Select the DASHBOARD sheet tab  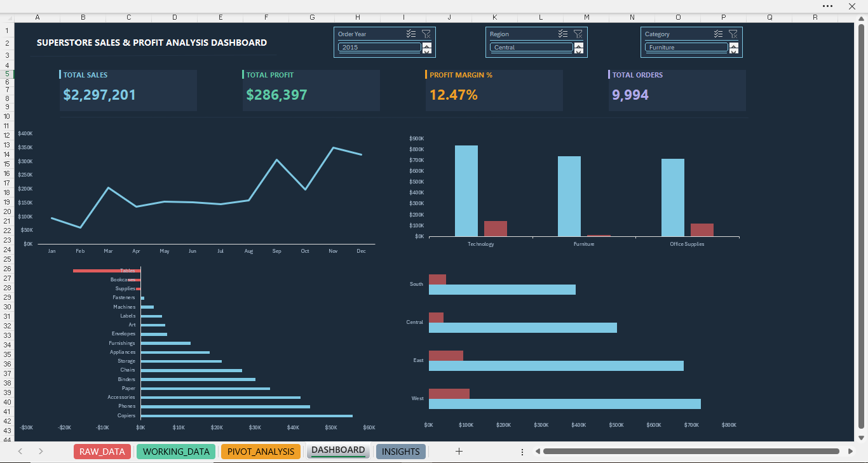[338, 451]
